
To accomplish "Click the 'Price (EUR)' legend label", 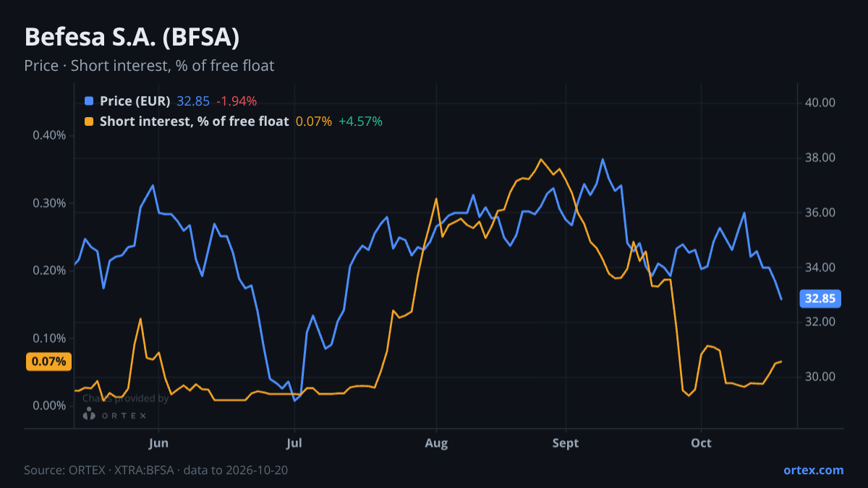I will (x=135, y=101).
